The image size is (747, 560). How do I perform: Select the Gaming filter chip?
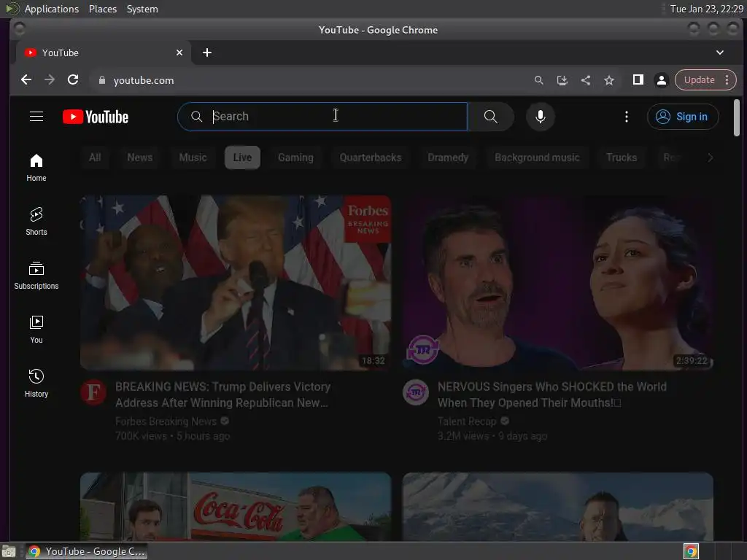(x=296, y=157)
